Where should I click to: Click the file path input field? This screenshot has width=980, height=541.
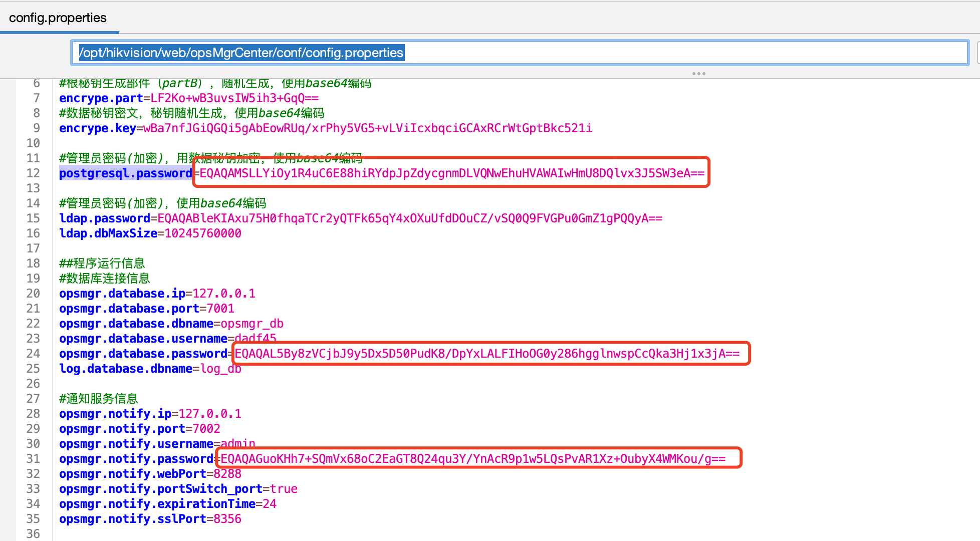pos(519,53)
